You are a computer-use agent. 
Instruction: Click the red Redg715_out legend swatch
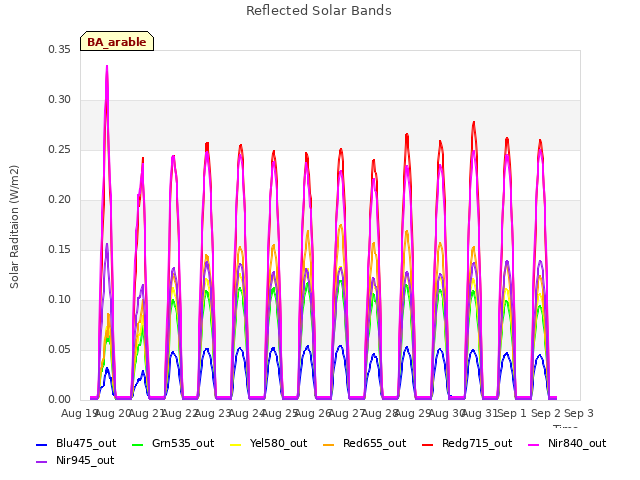tap(427, 444)
